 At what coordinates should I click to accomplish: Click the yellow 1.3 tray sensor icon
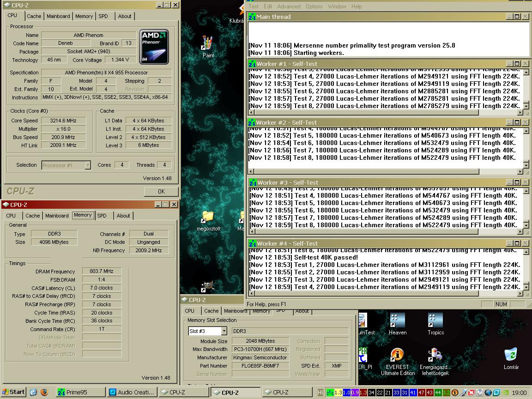pyautogui.click(x=338, y=393)
